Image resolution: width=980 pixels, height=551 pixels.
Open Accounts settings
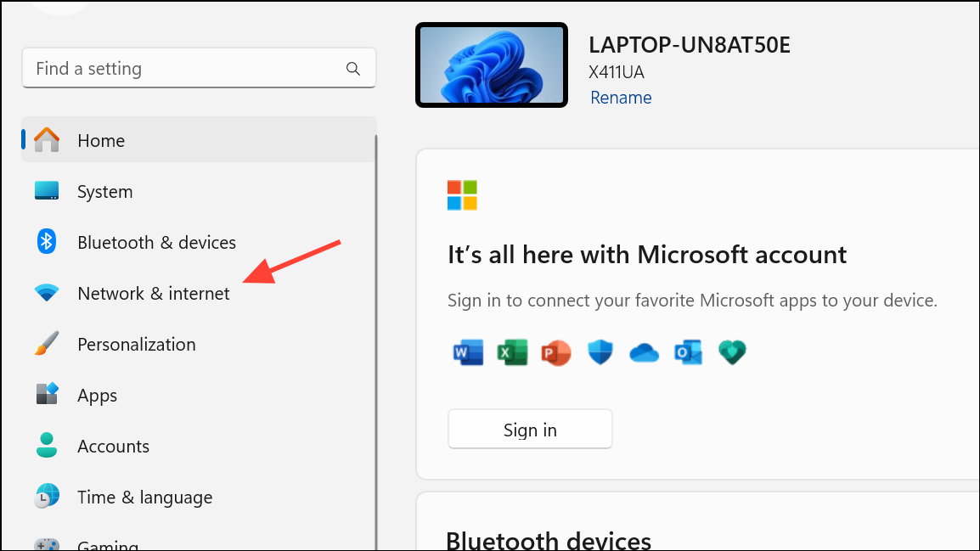(x=199, y=446)
